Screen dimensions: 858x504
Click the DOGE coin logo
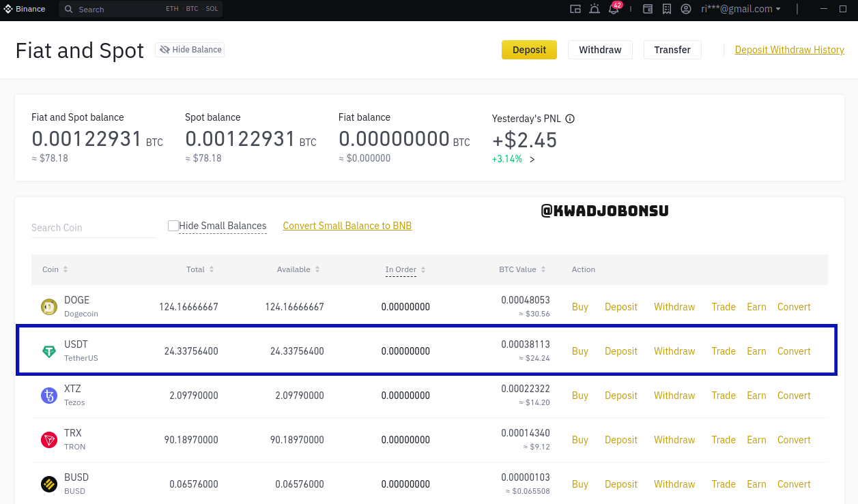coord(49,307)
